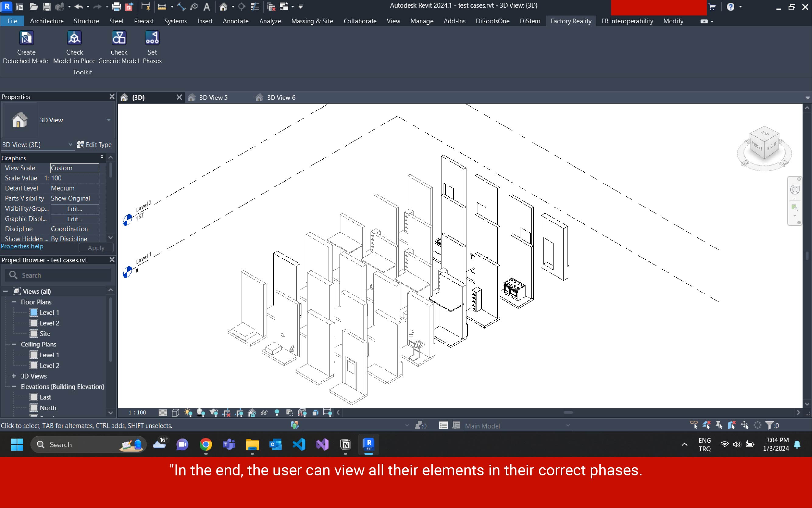Viewport: 812px width, 508px height.
Task: Toggle Reveal Hidden Elements lightbulb
Action: pyautogui.click(x=277, y=413)
